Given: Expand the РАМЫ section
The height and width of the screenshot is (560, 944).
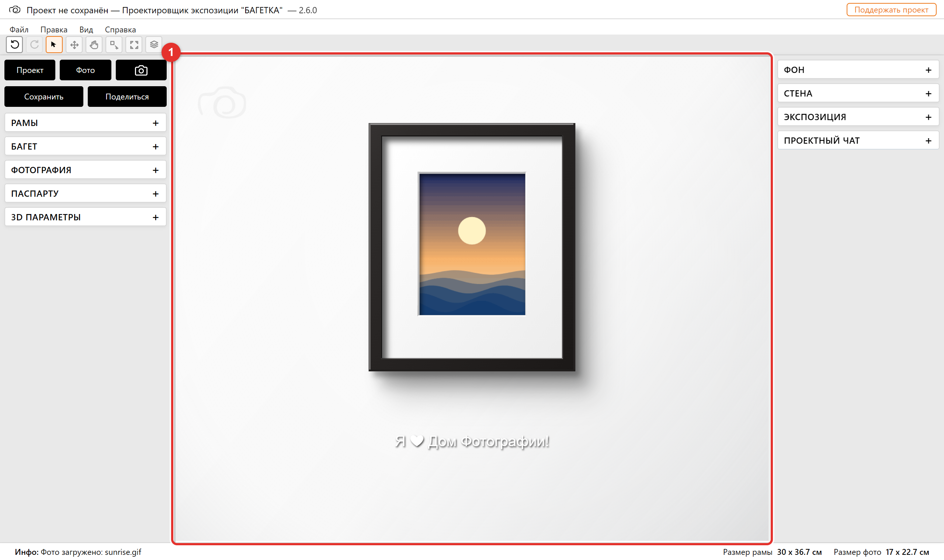Looking at the screenshot, I should (85, 123).
